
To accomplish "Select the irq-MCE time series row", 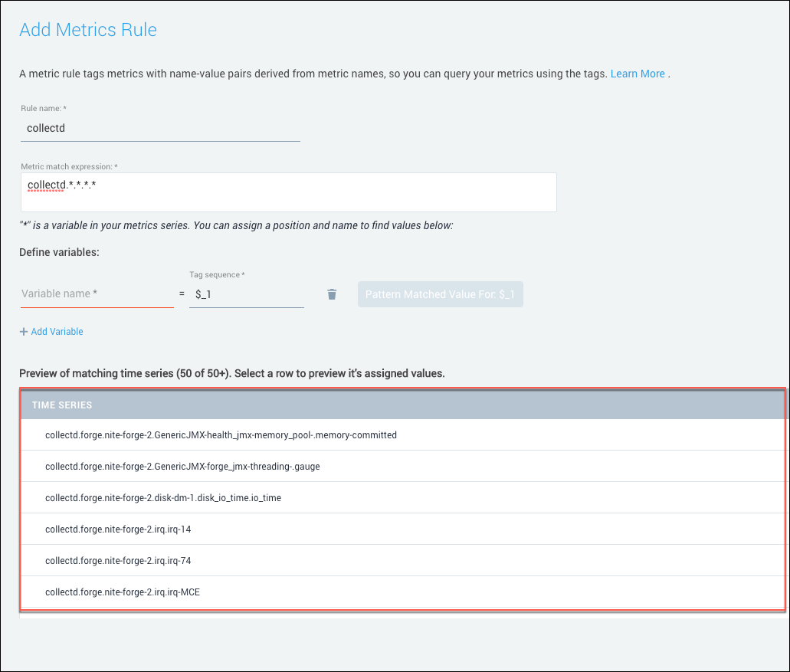I will pyautogui.click(x=123, y=592).
